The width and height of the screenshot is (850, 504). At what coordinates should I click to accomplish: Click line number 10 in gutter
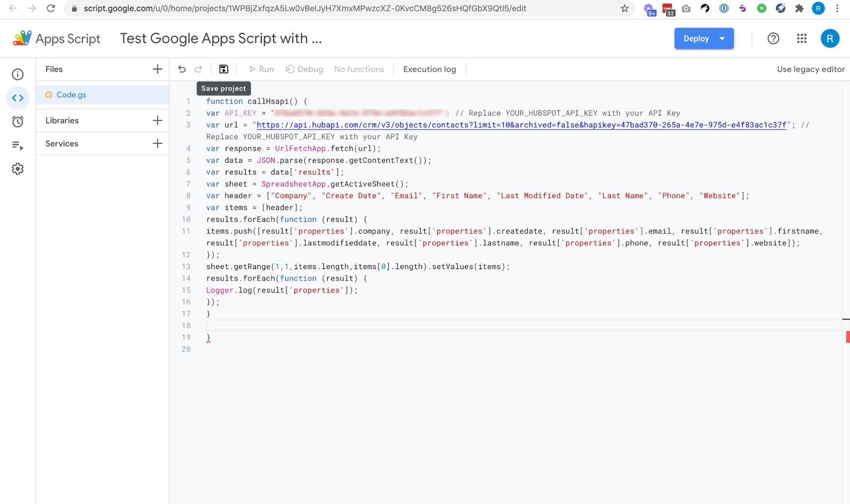click(186, 219)
